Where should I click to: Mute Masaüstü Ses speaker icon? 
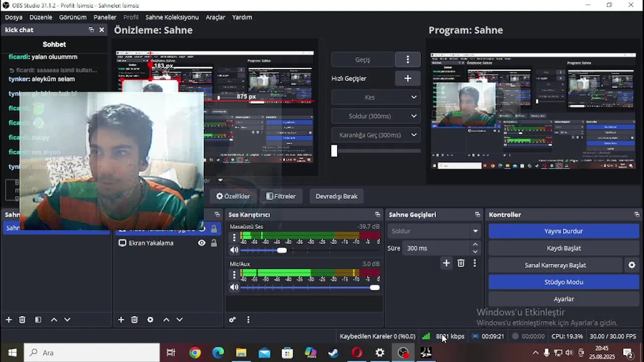click(x=234, y=250)
